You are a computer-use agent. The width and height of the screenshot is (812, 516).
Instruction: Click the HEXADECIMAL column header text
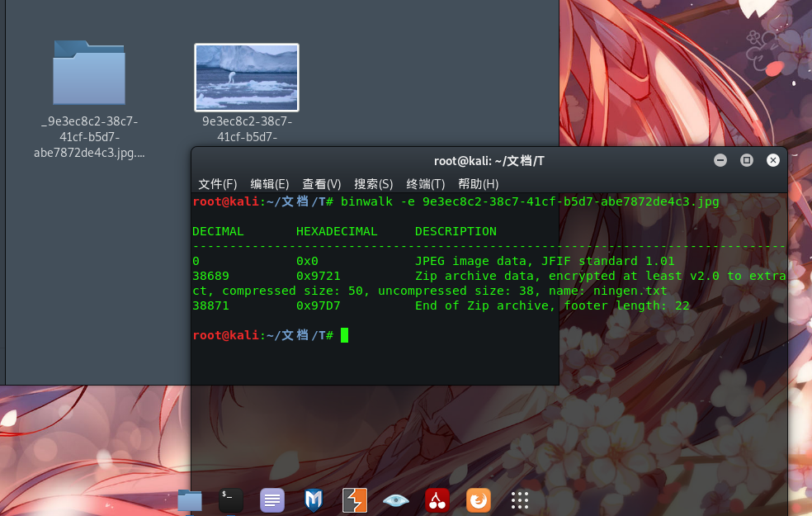point(337,231)
